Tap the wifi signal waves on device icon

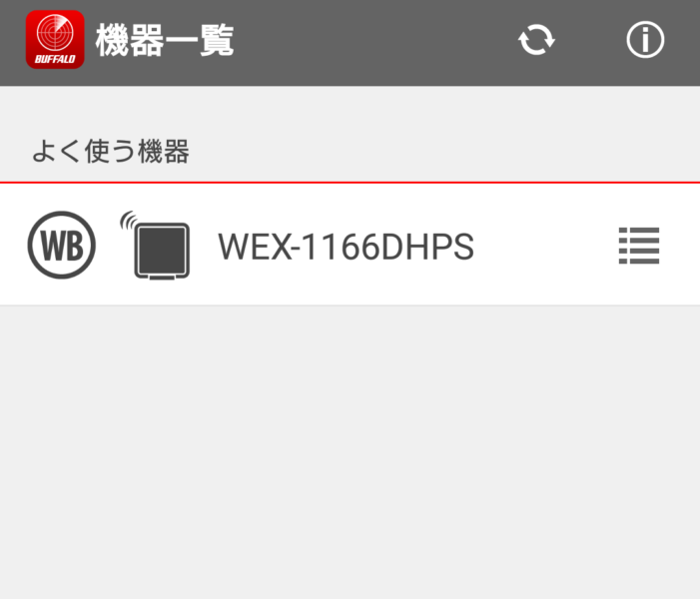point(129,220)
